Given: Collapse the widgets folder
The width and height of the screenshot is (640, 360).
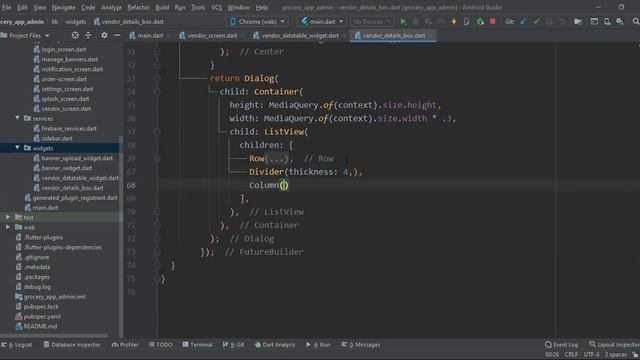Looking at the screenshot, I should pyautogui.click(x=18, y=148).
